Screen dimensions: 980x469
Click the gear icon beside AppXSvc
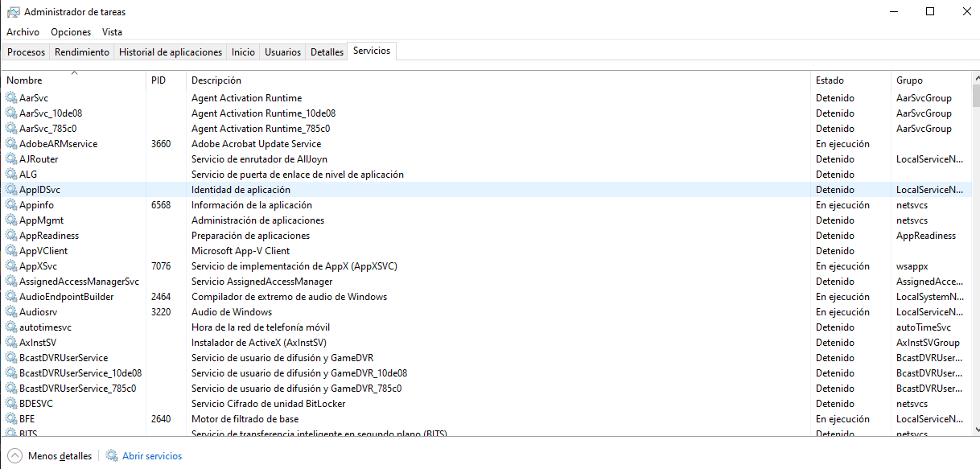click(11, 266)
